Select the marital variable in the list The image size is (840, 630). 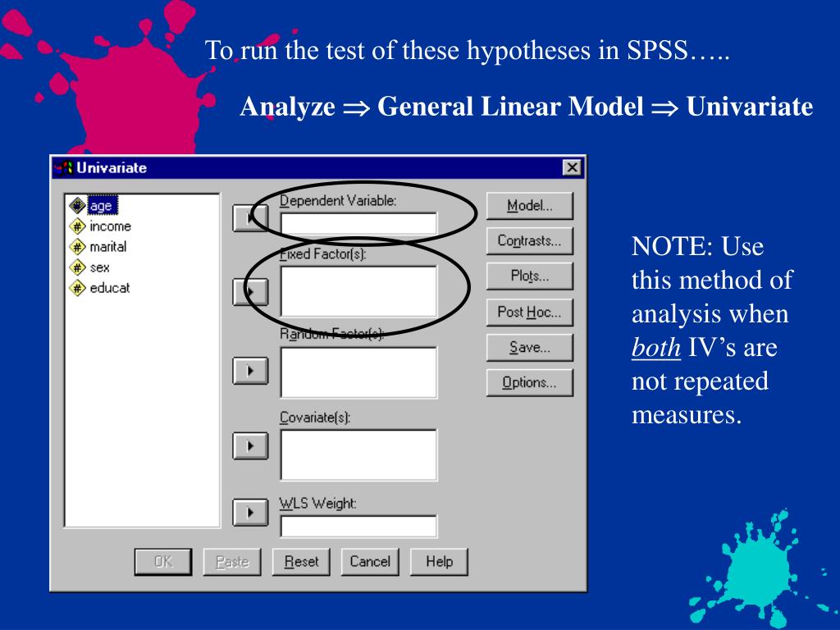(108, 246)
